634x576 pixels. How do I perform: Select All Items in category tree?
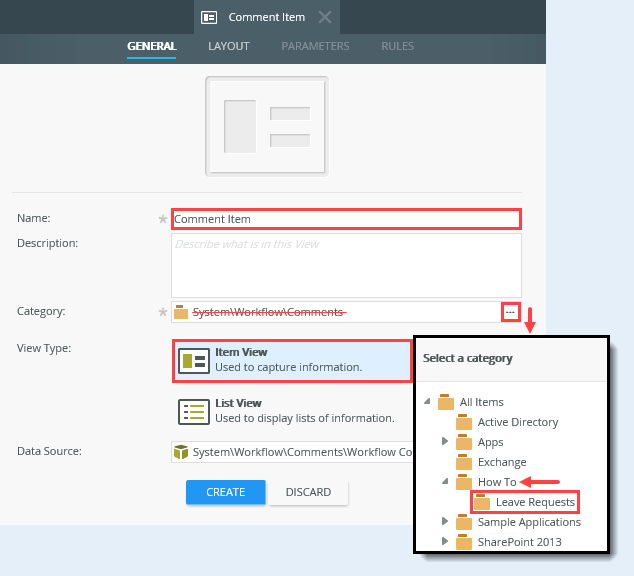click(x=482, y=402)
